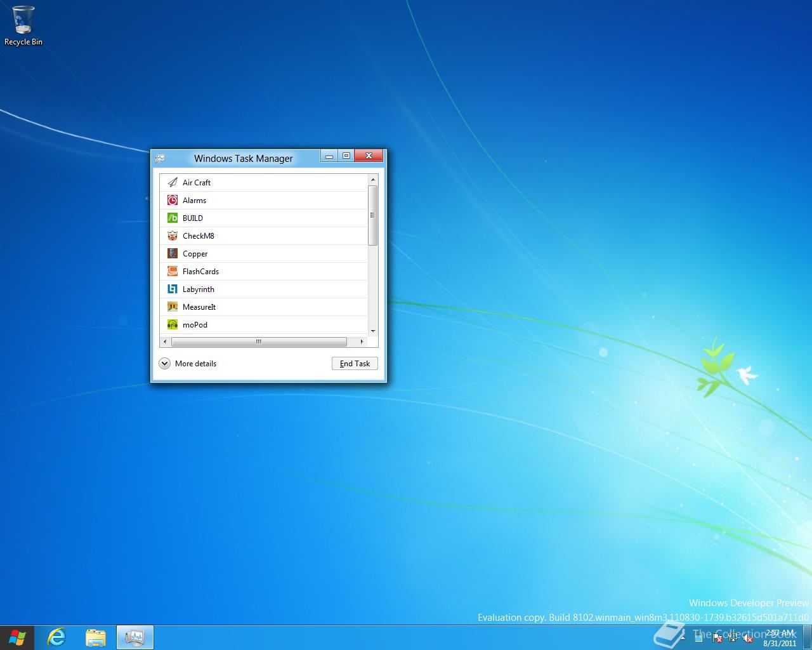Open Action Center flag tray icon
Viewport: 812px width, 650px height.
pyautogui.click(x=717, y=639)
